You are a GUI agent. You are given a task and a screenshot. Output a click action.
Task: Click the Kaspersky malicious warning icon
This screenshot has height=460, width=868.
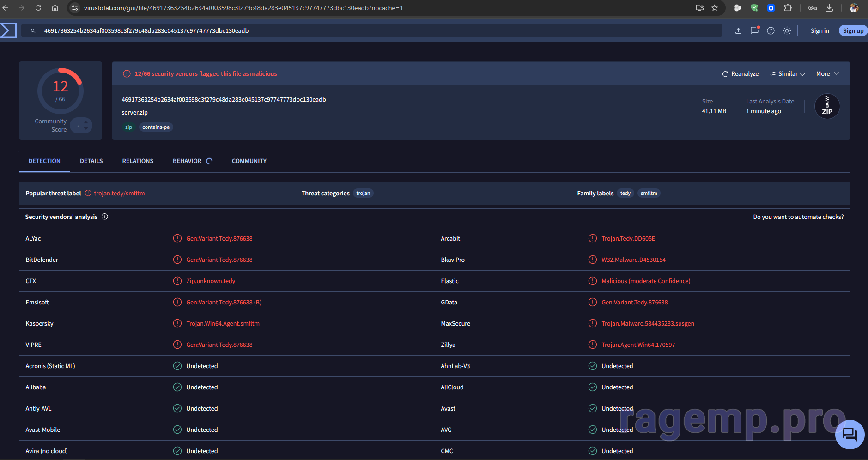point(177,323)
